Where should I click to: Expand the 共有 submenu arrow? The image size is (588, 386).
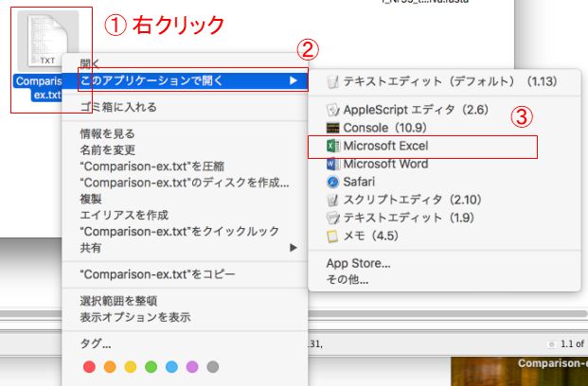coord(294,248)
